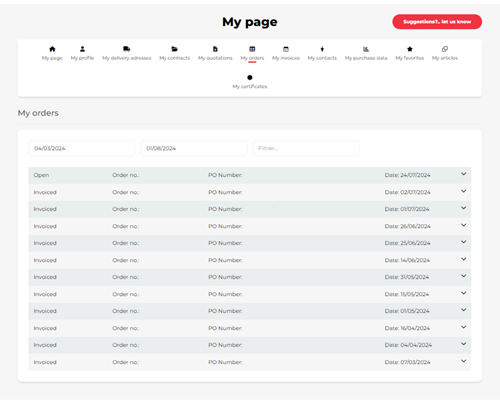Viewport: 500px width, 400px height.
Task: Click the Suggestions? let us know button
Action: [x=437, y=22]
